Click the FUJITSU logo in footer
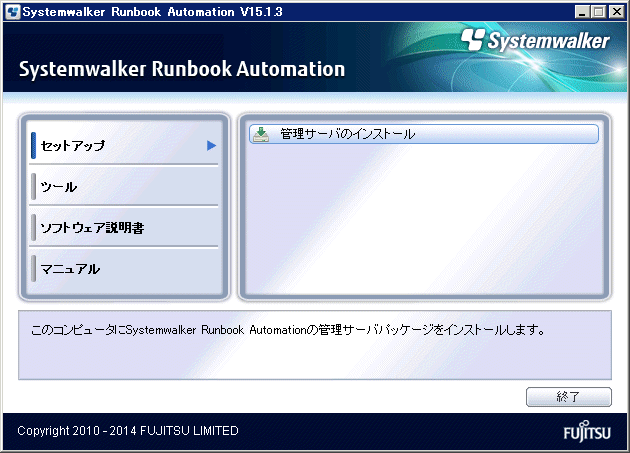This screenshot has width=630, height=453. [x=587, y=432]
